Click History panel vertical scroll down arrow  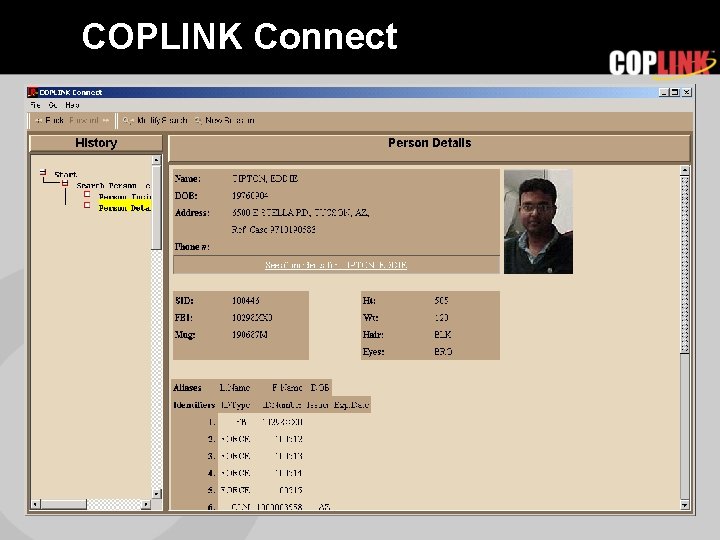pos(156,494)
